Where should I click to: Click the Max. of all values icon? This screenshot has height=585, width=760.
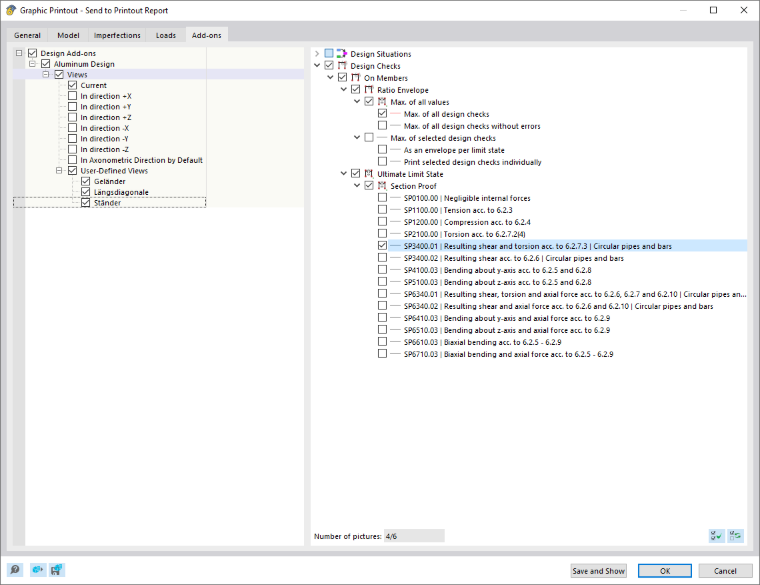382,102
